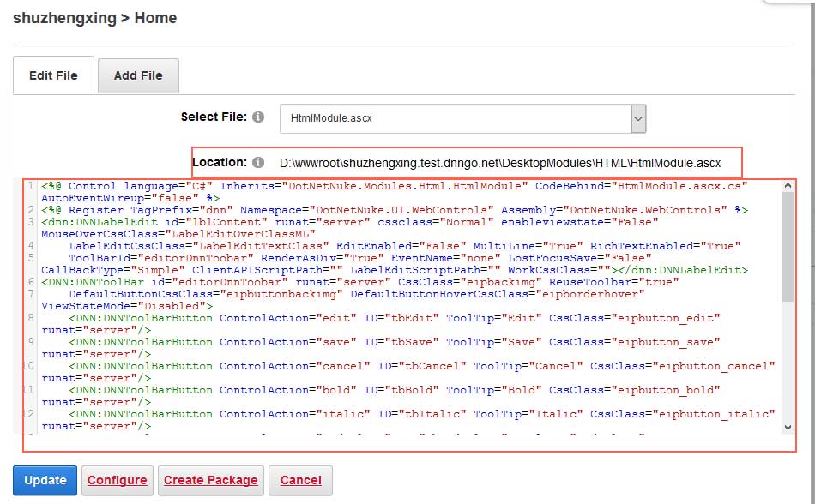Switch to the Edit File tab

click(x=53, y=75)
